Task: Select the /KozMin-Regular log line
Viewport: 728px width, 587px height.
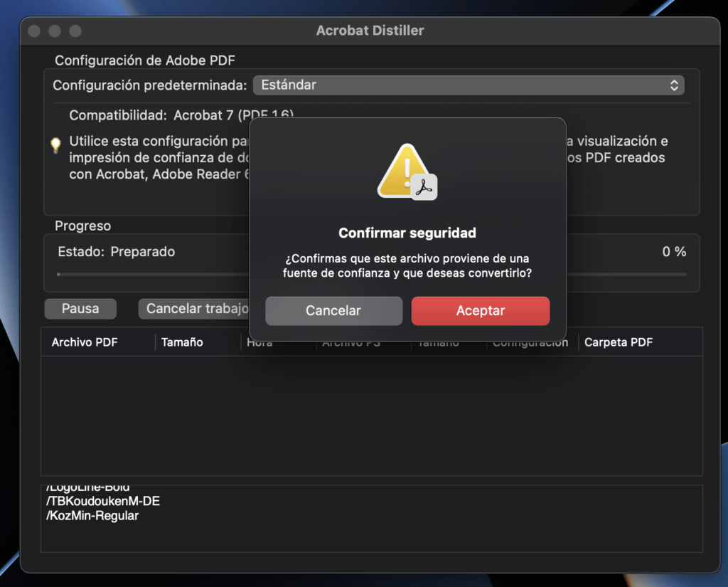Action: tap(92, 516)
